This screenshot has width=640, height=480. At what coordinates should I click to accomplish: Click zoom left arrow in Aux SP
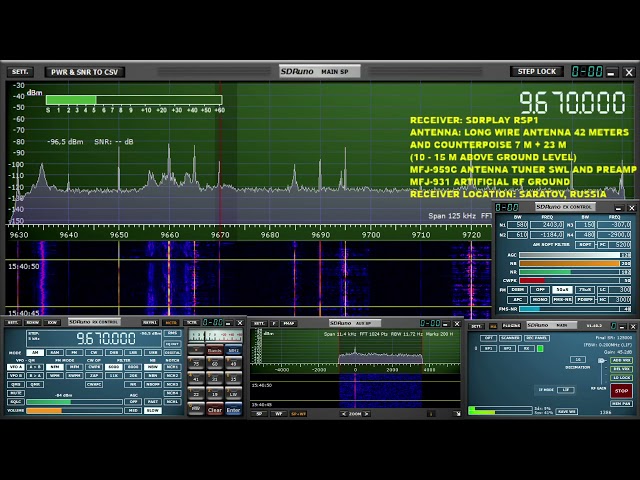point(344,413)
